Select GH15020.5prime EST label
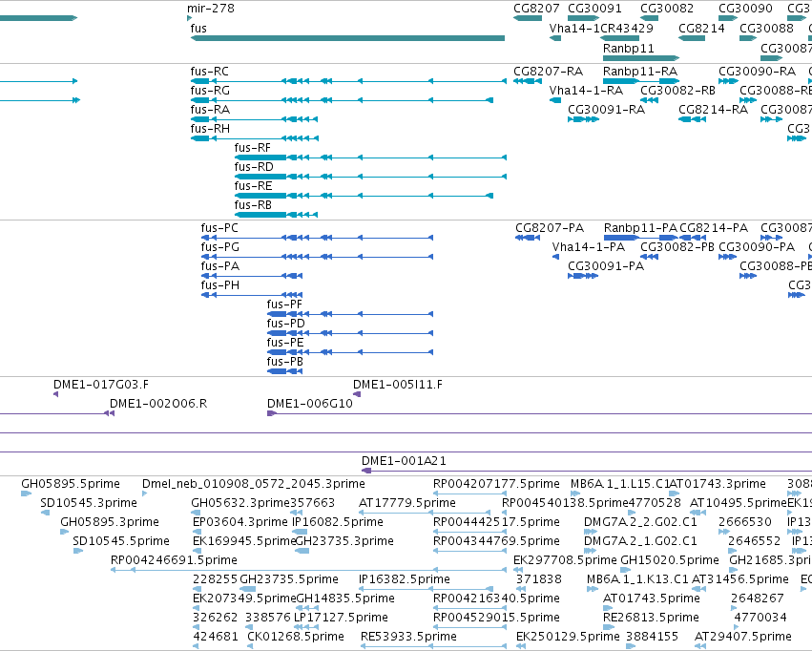 point(670,560)
